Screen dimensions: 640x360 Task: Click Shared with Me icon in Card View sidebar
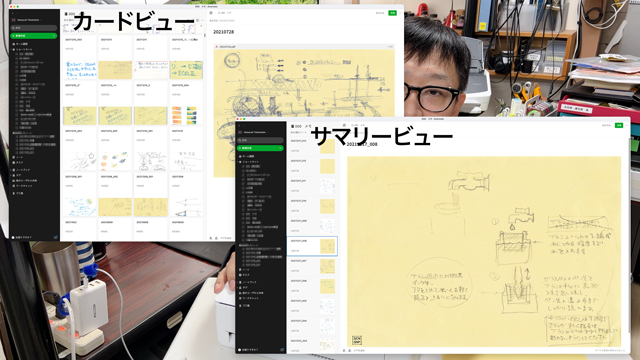pyautogui.click(x=13, y=180)
